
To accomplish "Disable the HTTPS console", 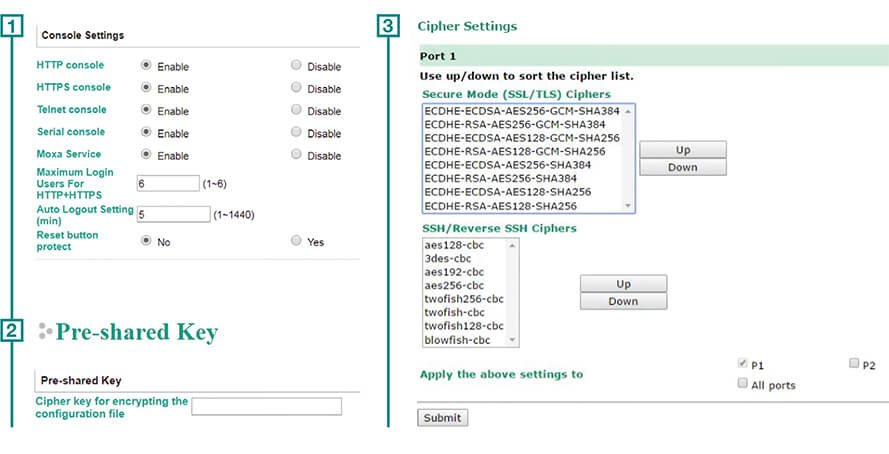I will pyautogui.click(x=296, y=88).
